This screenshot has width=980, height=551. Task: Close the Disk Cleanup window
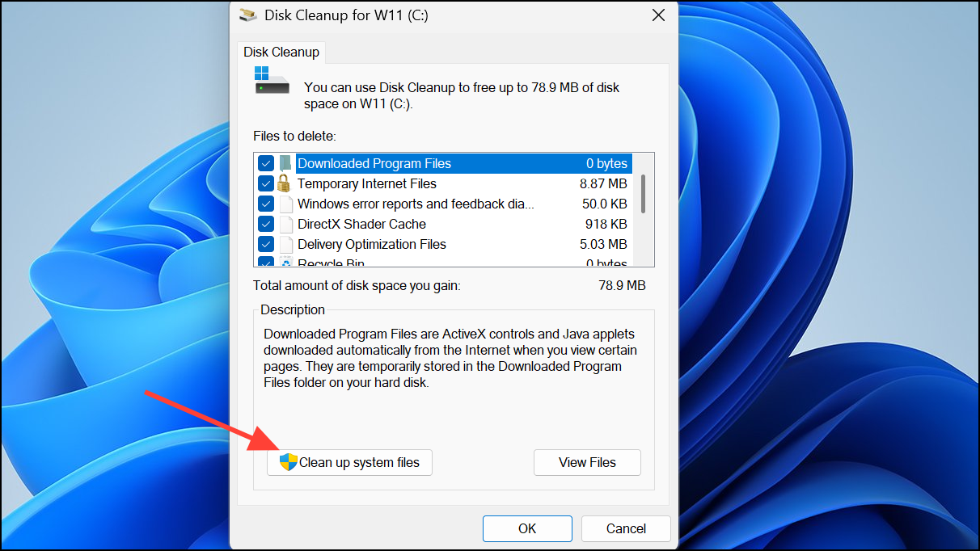(659, 15)
